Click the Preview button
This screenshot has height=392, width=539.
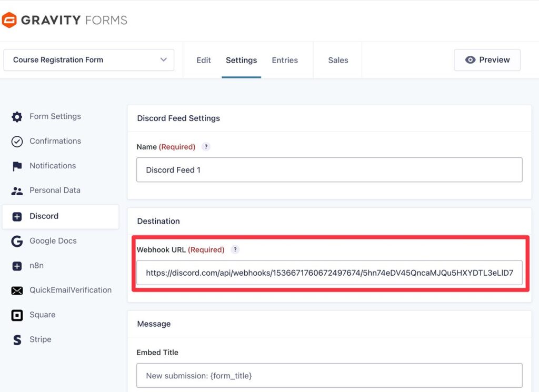(487, 60)
